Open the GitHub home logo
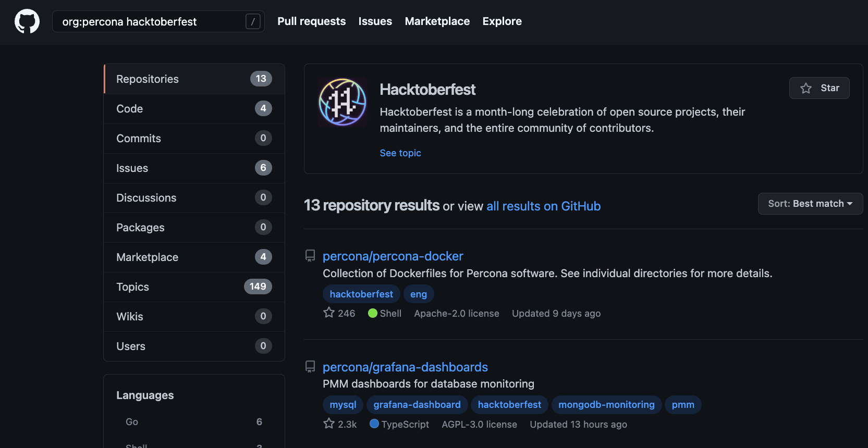This screenshot has width=868, height=448. coord(27,21)
